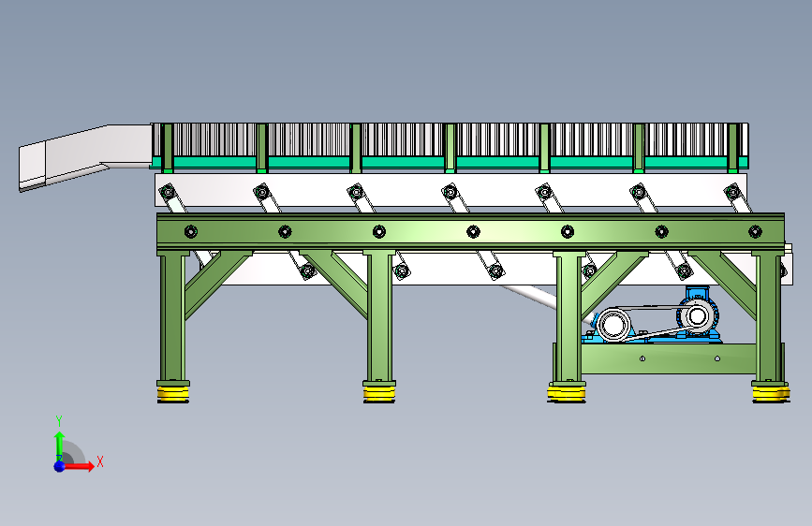
Task: Click the gray XY plane arc on the triad
Action: (x=73, y=452)
